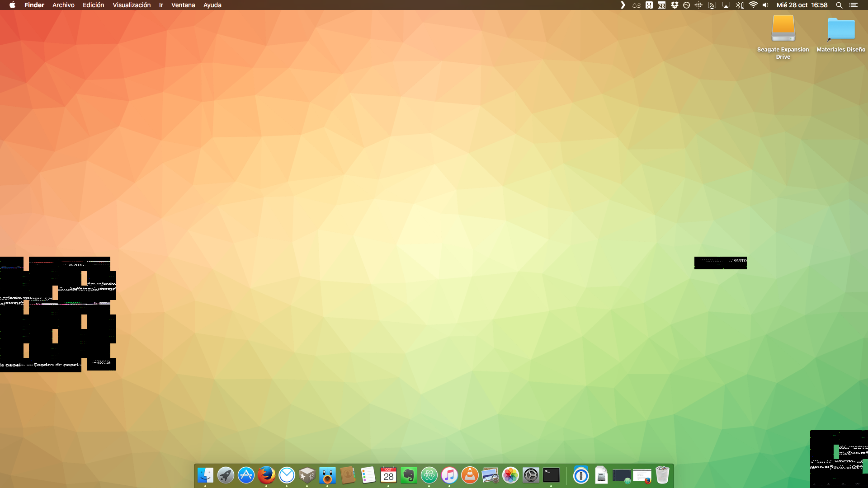Open the Finder menu
The width and height of the screenshot is (868, 488).
pyautogui.click(x=34, y=5)
